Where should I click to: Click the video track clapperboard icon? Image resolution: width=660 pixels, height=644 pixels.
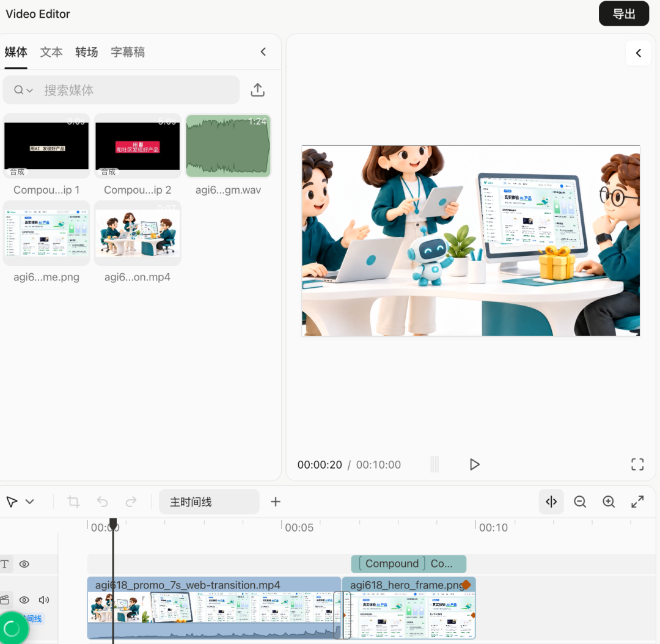click(x=5, y=600)
